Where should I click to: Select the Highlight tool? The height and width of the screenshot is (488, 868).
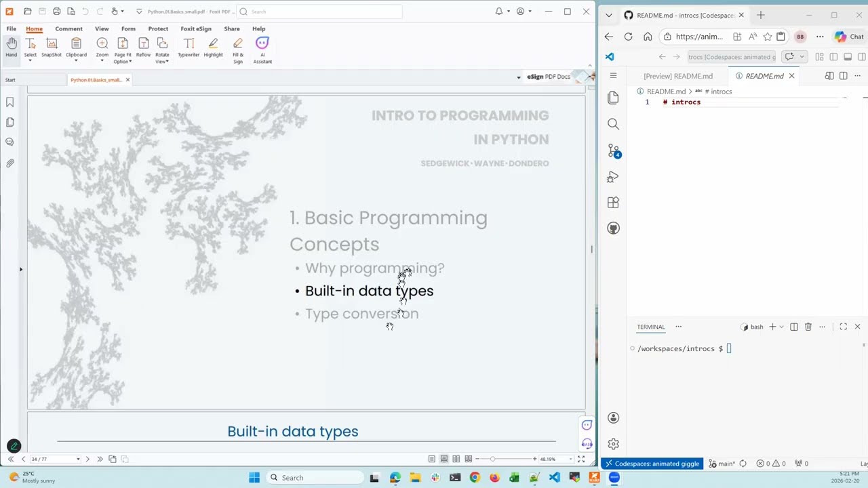coord(213,47)
